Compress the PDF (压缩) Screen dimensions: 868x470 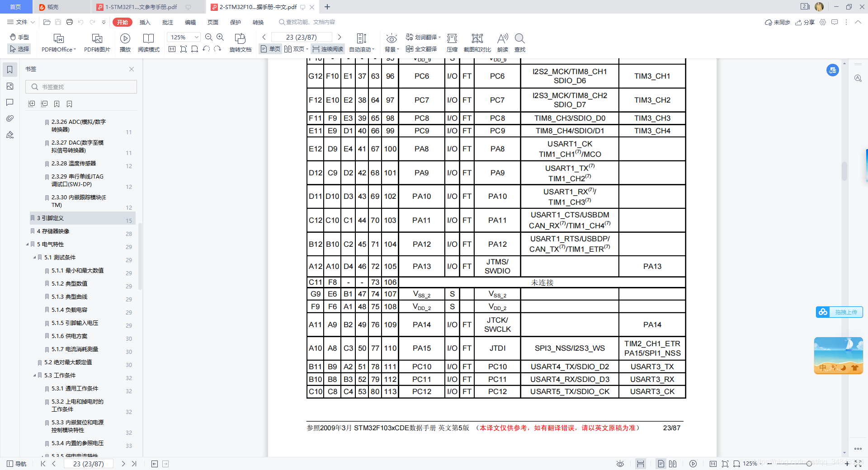pyautogui.click(x=452, y=43)
